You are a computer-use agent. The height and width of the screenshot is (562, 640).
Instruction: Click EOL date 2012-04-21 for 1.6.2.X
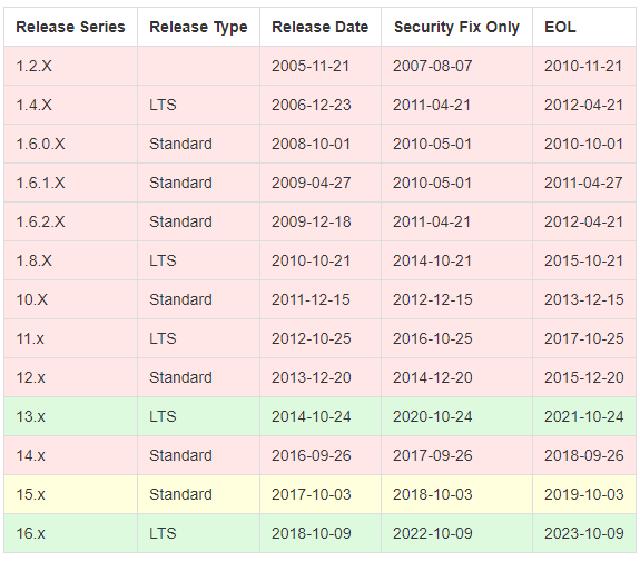click(584, 222)
